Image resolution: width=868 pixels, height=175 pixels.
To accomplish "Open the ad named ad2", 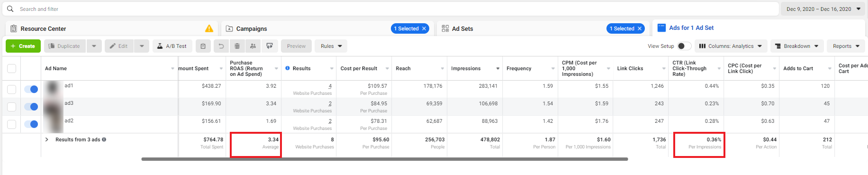I will coord(69,120).
